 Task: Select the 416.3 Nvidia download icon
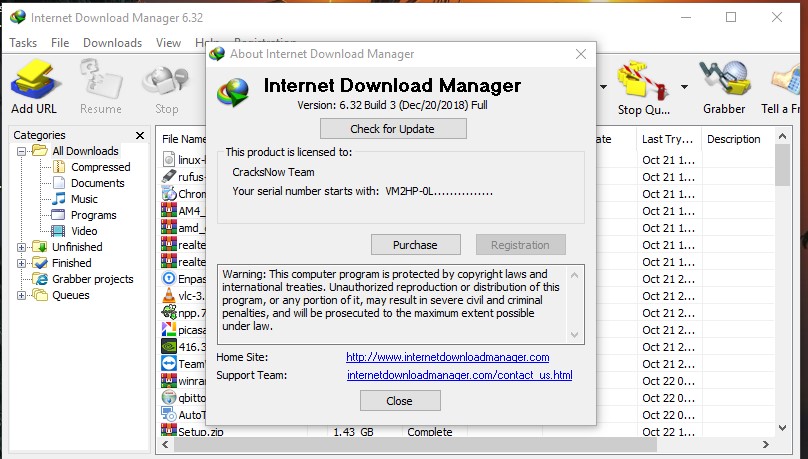[169, 347]
